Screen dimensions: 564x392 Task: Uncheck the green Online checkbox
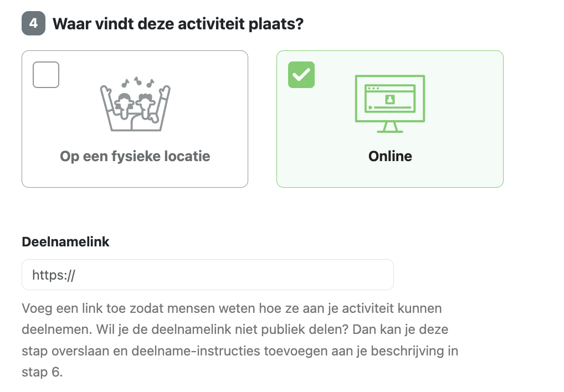[301, 75]
